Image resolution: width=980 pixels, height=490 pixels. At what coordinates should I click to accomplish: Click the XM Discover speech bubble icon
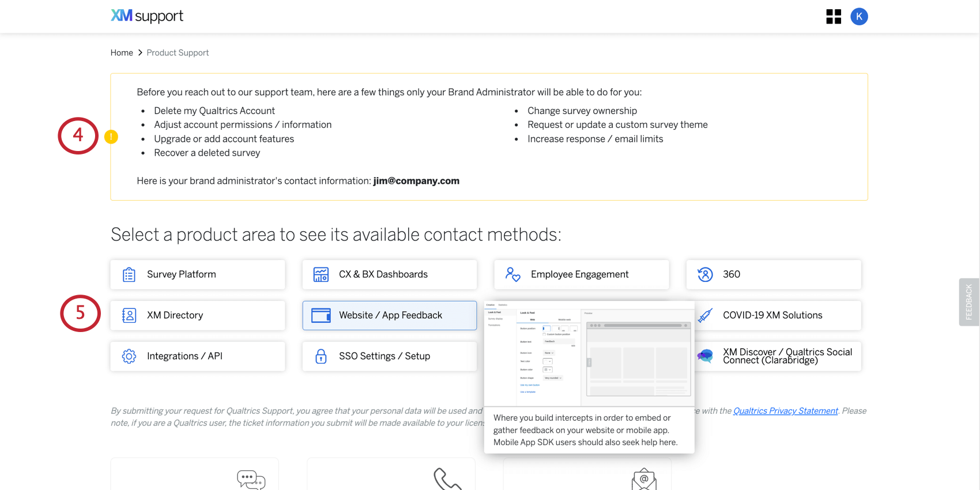(705, 356)
